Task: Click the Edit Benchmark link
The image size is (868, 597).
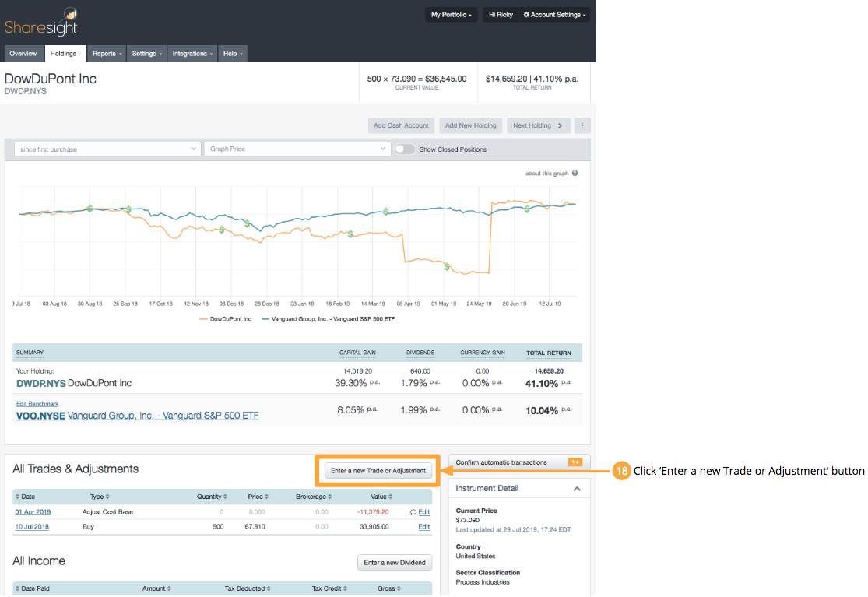Action: click(37, 404)
